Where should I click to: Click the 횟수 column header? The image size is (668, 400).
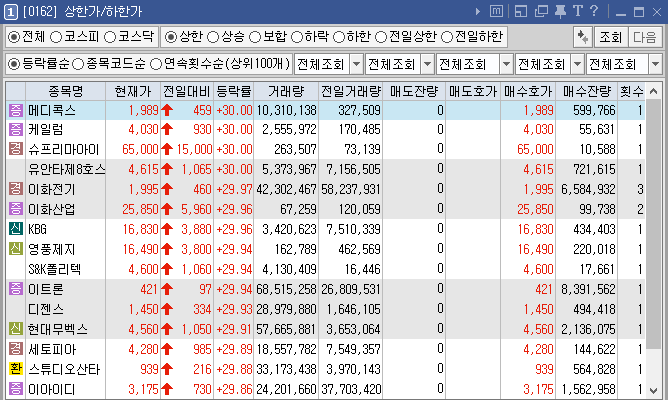[631, 91]
